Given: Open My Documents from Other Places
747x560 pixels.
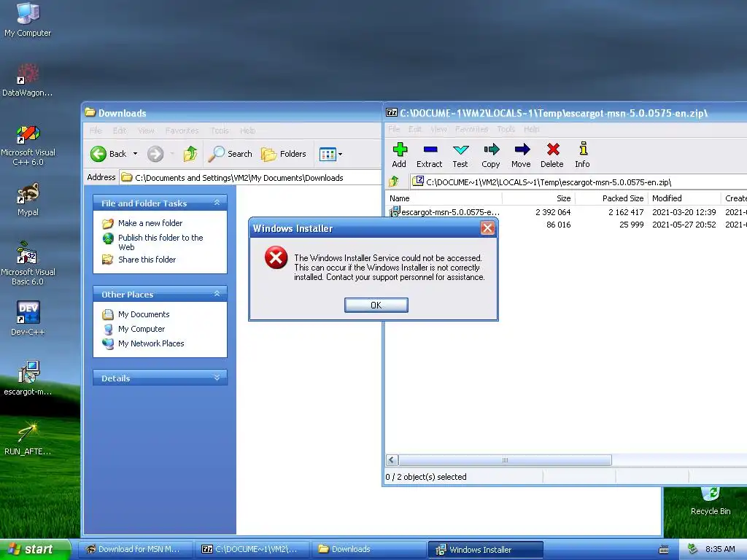Looking at the screenshot, I should point(144,314).
